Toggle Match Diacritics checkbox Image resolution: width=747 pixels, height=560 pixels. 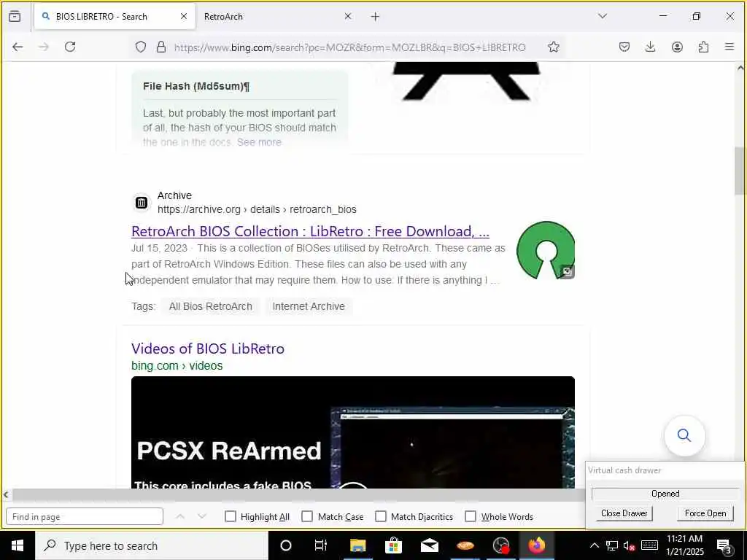pos(381,517)
